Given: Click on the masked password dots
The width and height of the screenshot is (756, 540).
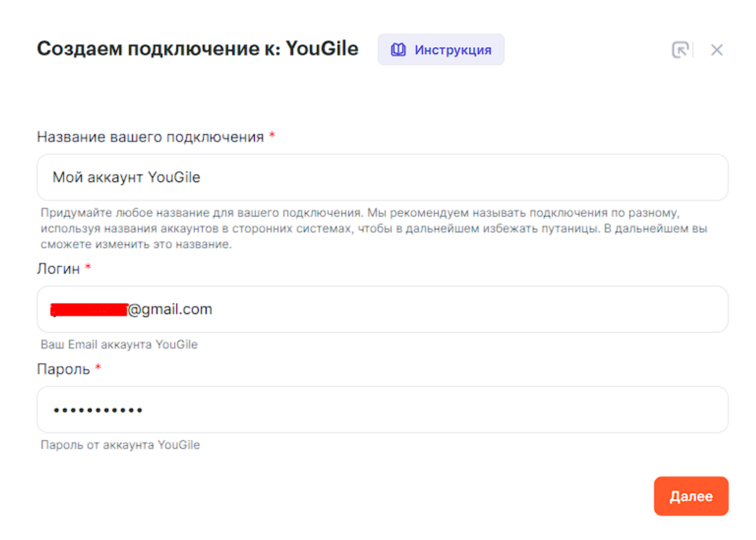Looking at the screenshot, I should pos(98,410).
